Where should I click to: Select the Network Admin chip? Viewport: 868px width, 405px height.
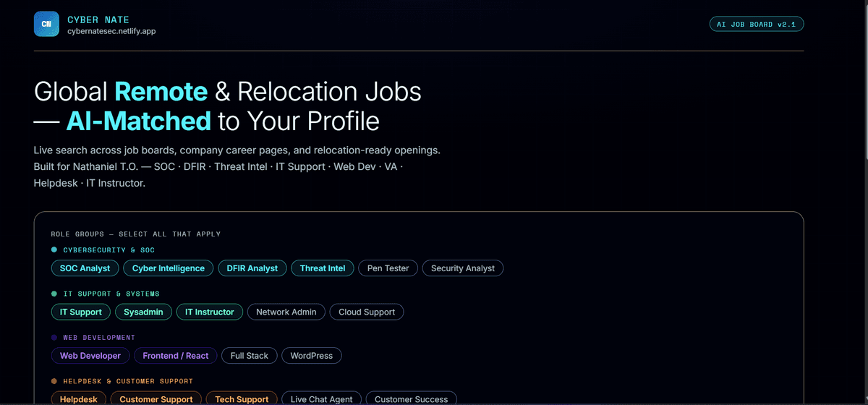286,312
